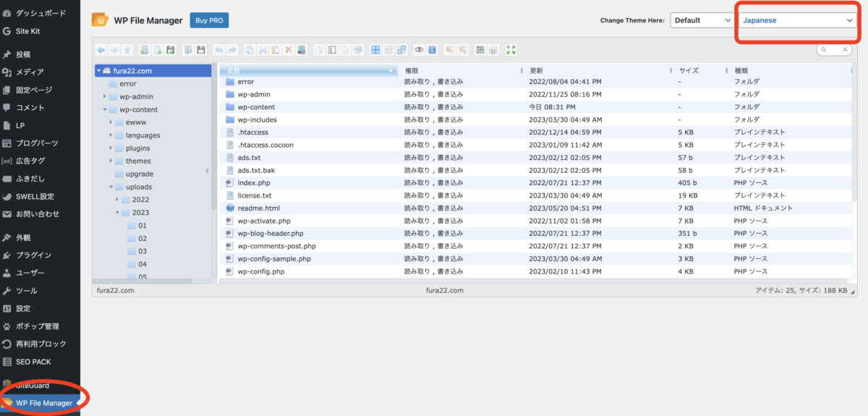
Task: Open the ダッシュボード menu item
Action: coord(40,13)
